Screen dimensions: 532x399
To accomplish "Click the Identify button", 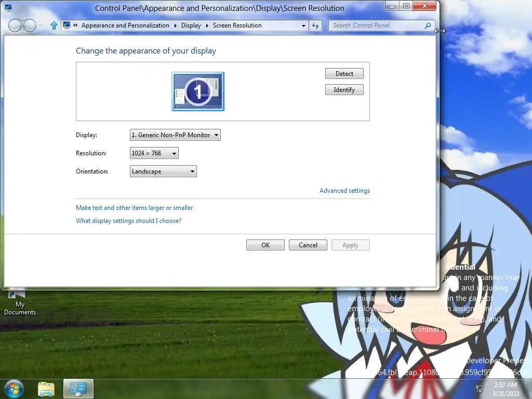I will pyautogui.click(x=344, y=89).
